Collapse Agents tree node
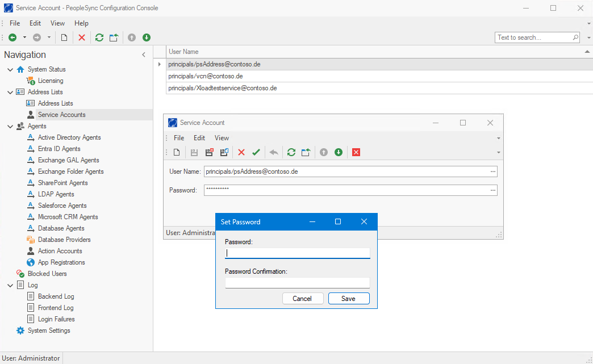 [x=10, y=126]
